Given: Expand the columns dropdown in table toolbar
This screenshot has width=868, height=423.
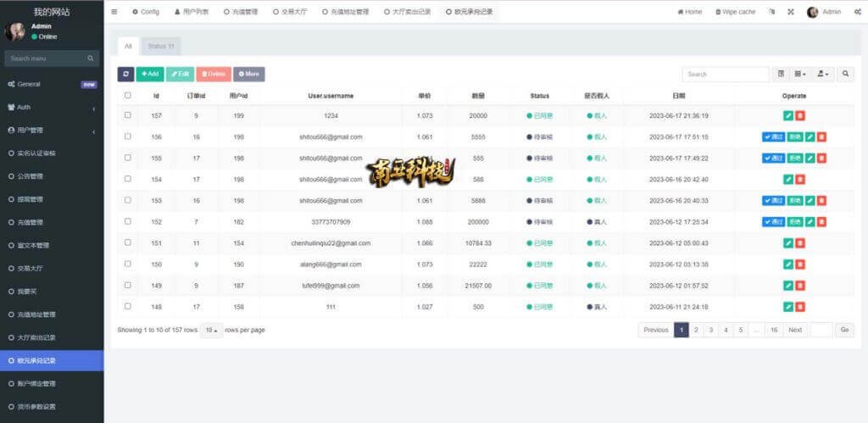Looking at the screenshot, I should coord(800,75).
